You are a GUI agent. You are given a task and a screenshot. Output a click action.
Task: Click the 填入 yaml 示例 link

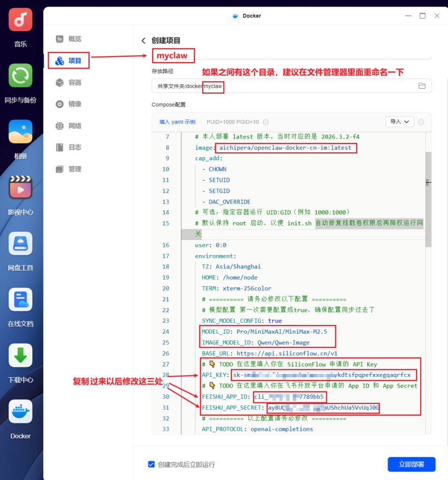click(177, 122)
